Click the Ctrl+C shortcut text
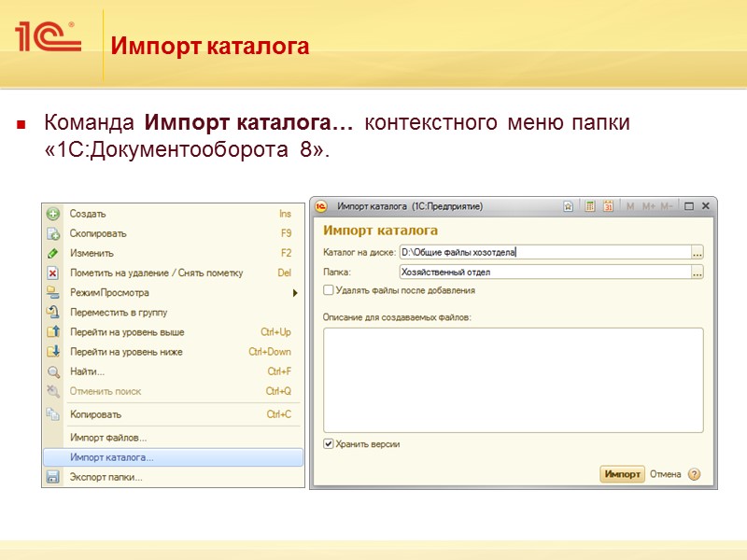747x560 pixels. pos(278,414)
